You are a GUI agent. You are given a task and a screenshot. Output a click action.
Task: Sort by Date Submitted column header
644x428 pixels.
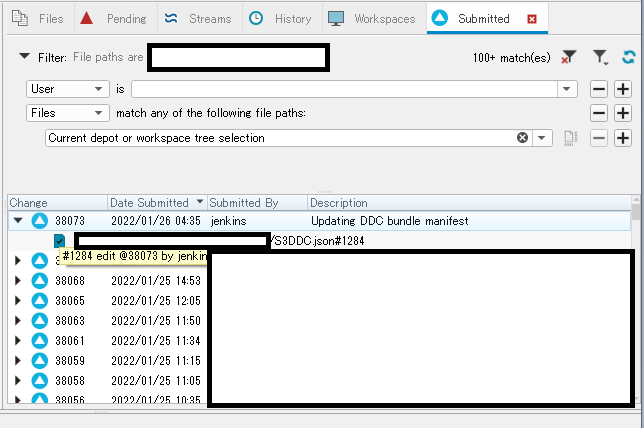tap(157, 202)
